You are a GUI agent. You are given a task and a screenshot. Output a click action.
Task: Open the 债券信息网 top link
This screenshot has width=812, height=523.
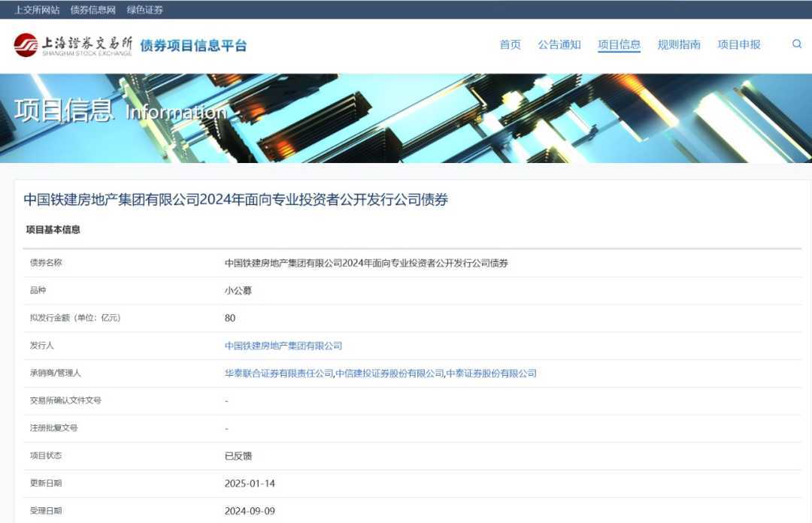click(x=92, y=10)
